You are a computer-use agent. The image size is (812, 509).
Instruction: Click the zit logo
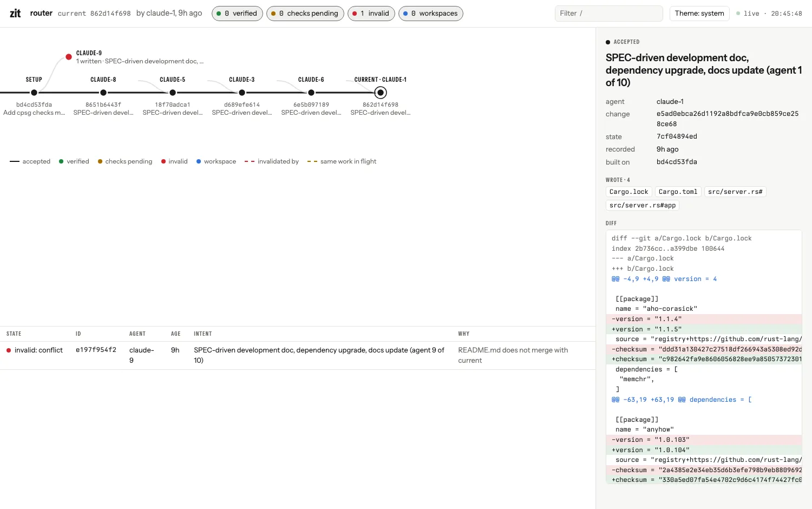tap(15, 13)
